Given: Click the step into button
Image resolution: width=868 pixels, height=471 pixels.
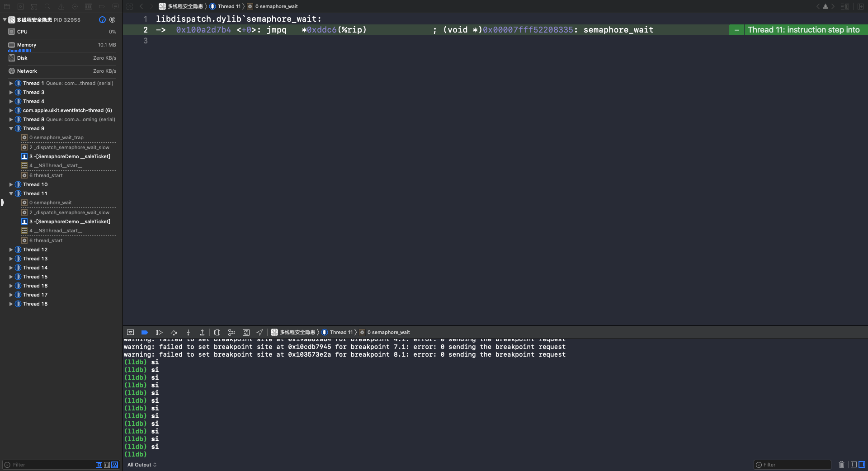Looking at the screenshot, I should tap(189, 332).
